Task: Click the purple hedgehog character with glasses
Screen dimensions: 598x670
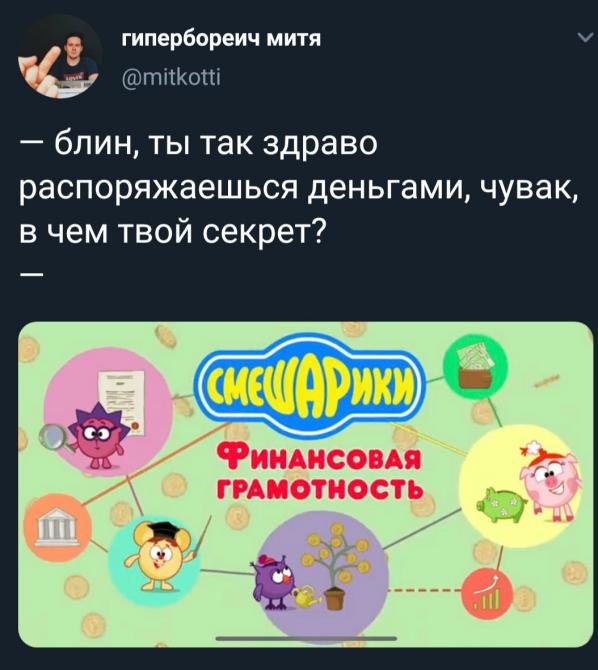Action: [x=97, y=436]
